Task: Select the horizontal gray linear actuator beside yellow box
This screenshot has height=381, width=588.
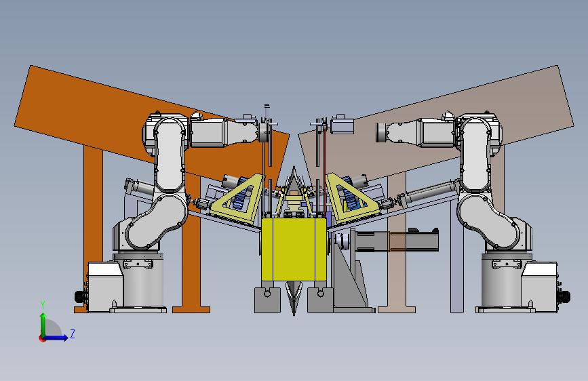Action: (395, 241)
